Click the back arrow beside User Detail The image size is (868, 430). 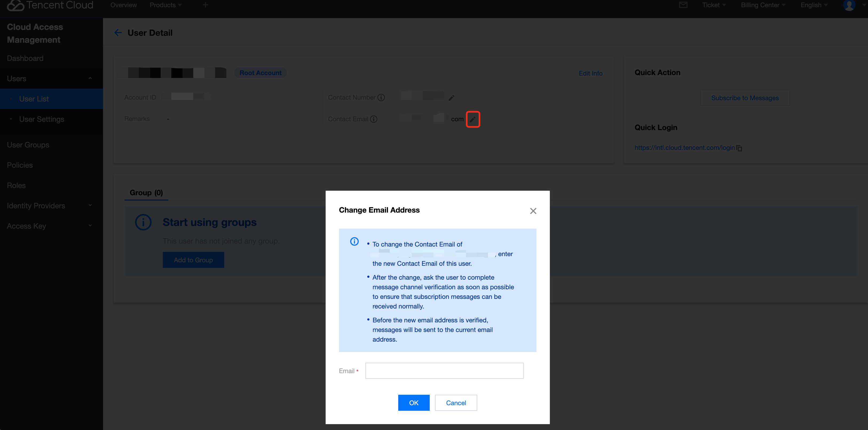118,33
